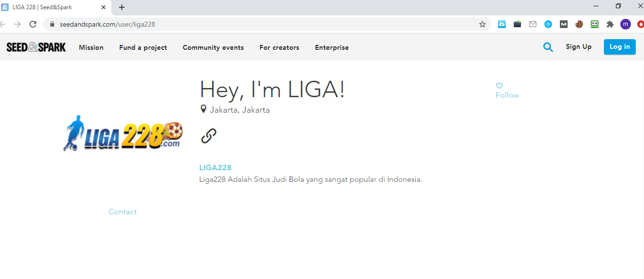Click the mail envelope extension icon

coord(533,24)
